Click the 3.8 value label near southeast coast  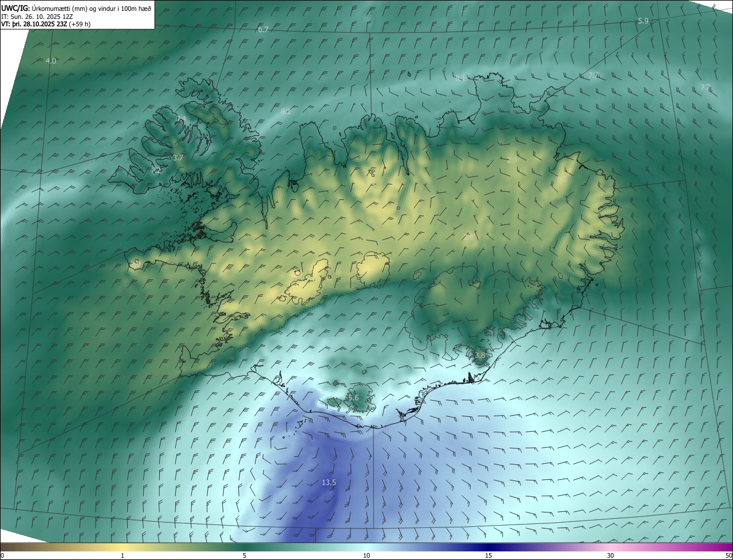coord(480,355)
